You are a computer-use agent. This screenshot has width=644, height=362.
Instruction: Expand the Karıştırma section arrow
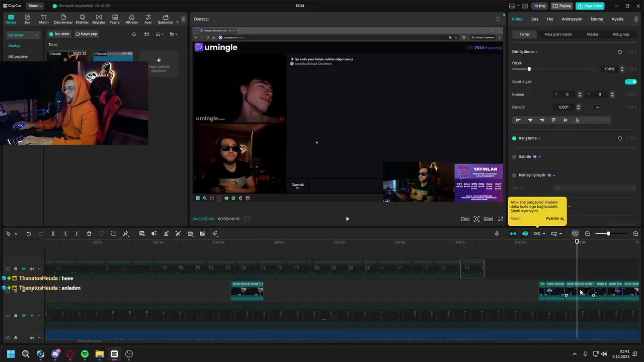[539, 138]
